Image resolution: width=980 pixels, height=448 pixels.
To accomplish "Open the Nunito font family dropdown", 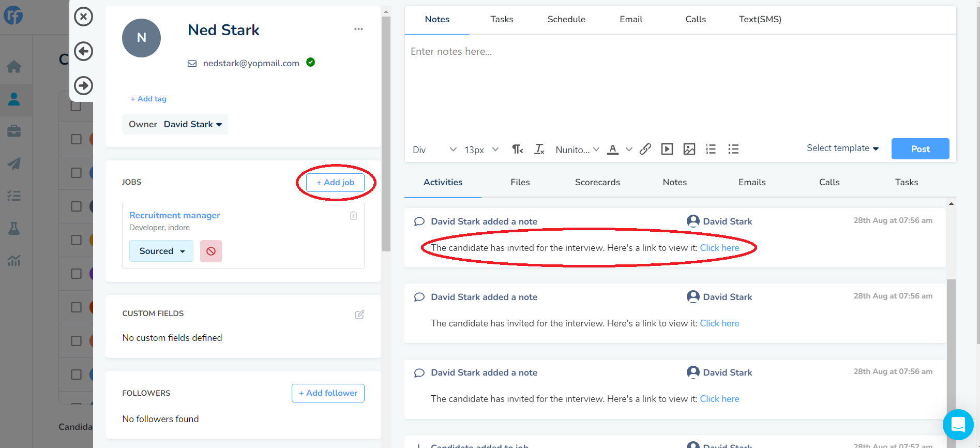I will pos(577,150).
